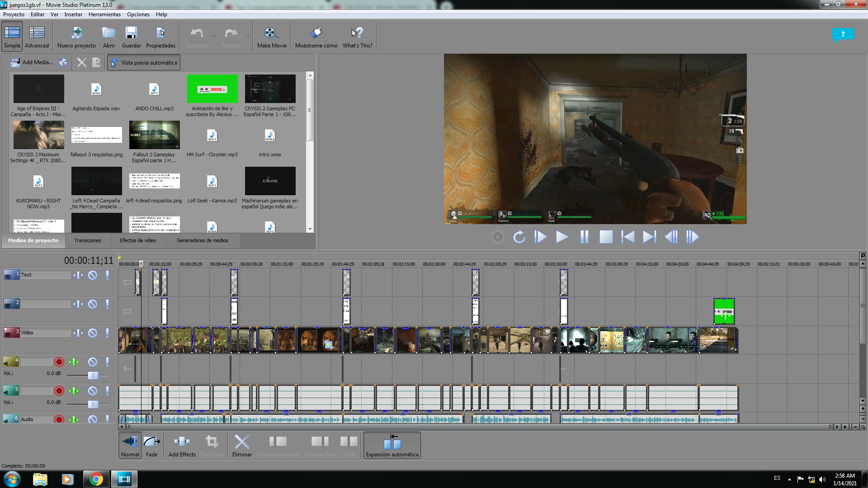Open the Generadores de medios tab
This screenshot has height=488, width=868.
pos(203,240)
